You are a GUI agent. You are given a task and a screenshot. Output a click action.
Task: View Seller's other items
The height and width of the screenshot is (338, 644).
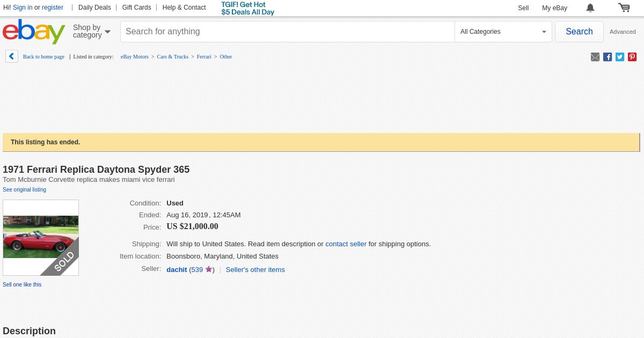[255, 270]
